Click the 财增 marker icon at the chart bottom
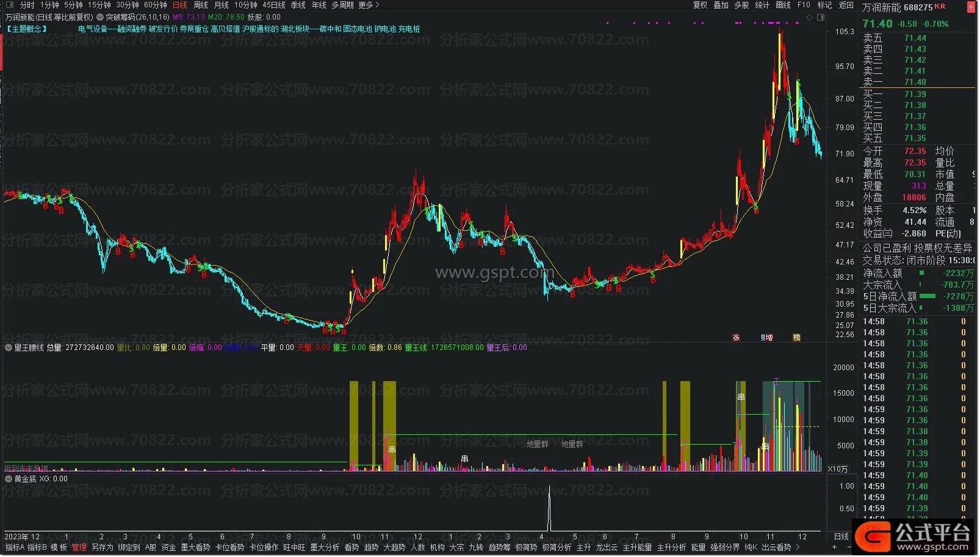 766,338
